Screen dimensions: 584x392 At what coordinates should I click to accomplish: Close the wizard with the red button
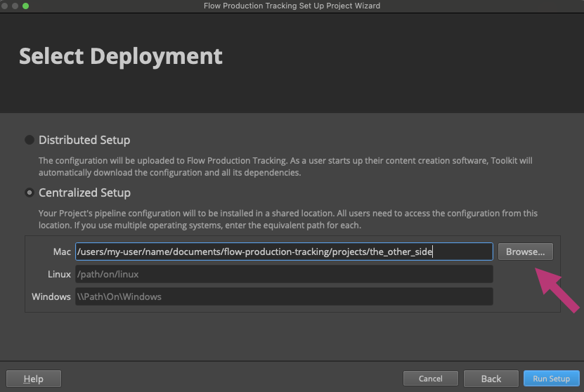pyautogui.click(x=6, y=6)
